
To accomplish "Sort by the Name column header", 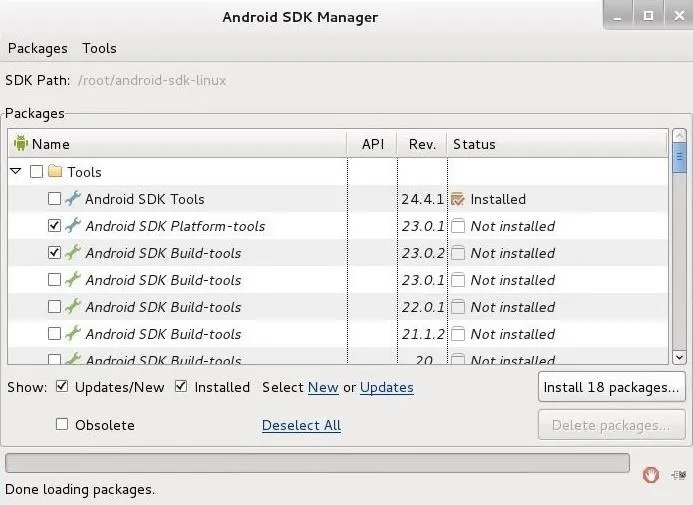I will tap(177, 144).
